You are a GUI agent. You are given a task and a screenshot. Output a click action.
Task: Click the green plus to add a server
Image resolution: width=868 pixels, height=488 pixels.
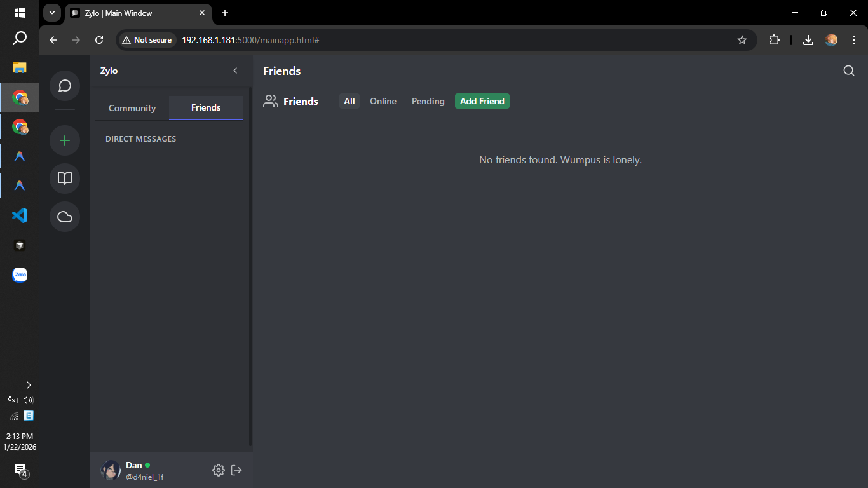[x=64, y=140]
